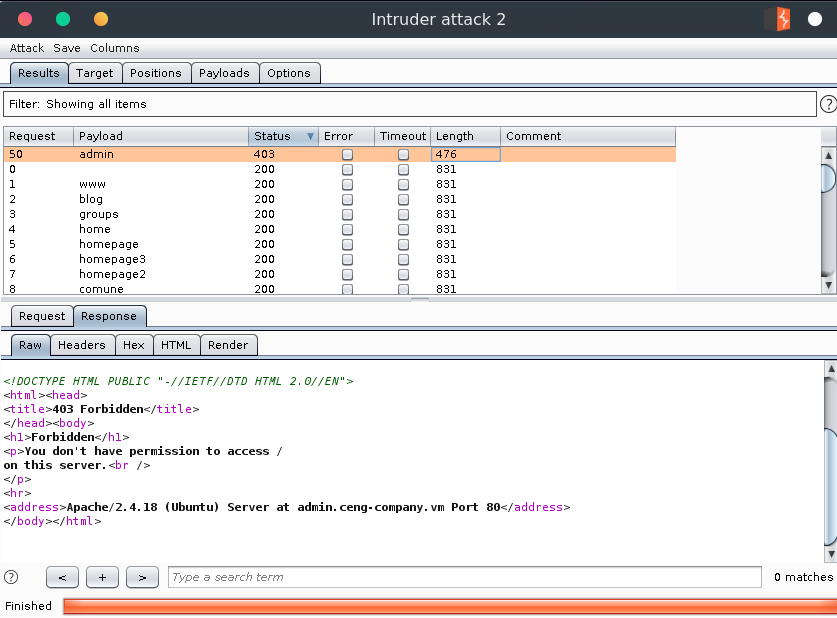The width and height of the screenshot is (837, 618).
Task: Click the search term input field
Action: (464, 577)
